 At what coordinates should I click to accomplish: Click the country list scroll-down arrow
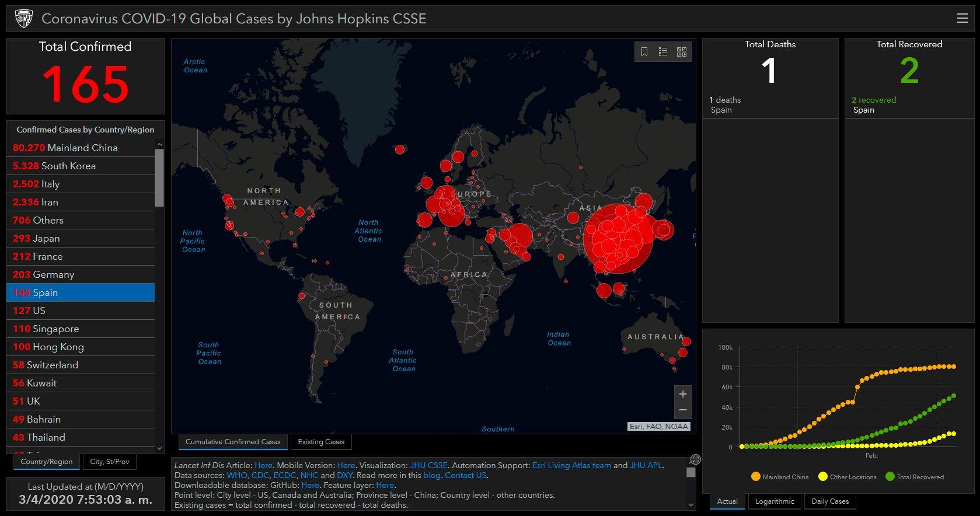pos(159,448)
